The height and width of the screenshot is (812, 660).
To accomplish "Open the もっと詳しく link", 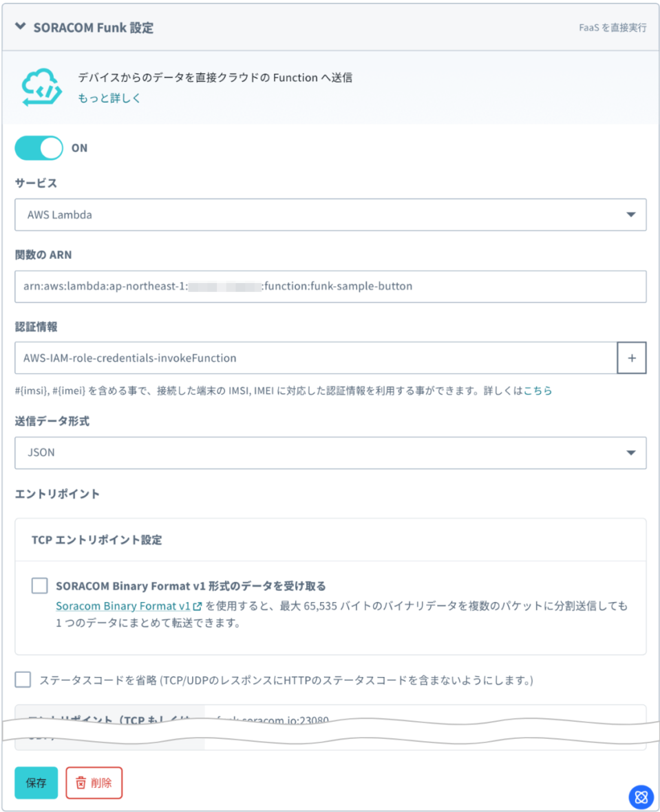I will pos(109,98).
